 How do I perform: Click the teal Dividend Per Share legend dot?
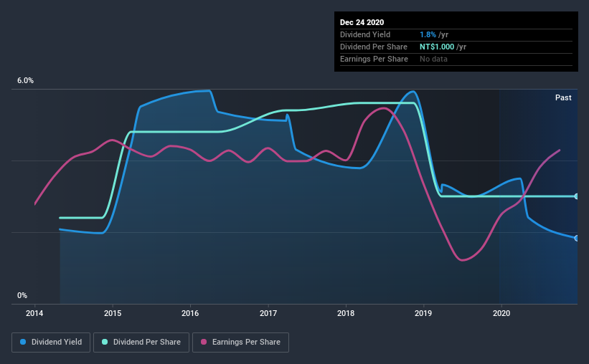(105, 342)
